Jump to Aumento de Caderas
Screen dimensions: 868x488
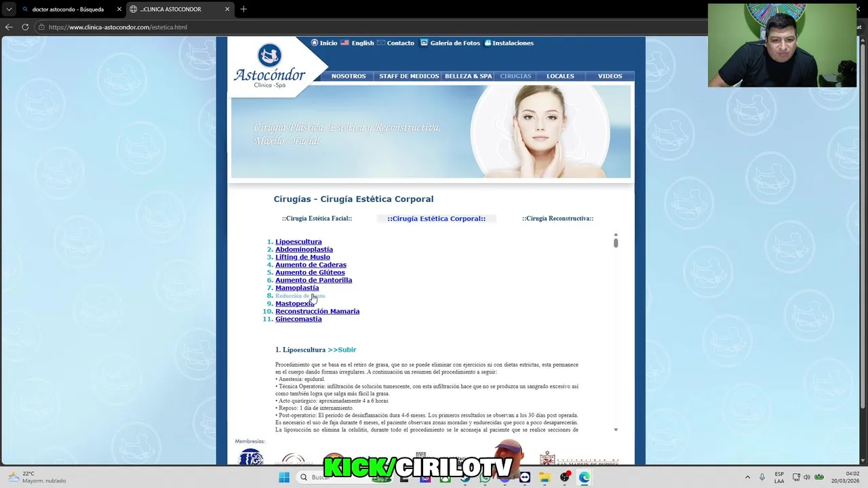[311, 265]
